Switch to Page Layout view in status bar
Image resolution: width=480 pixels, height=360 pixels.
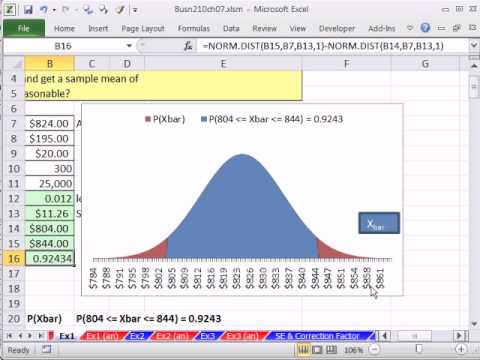point(317,349)
